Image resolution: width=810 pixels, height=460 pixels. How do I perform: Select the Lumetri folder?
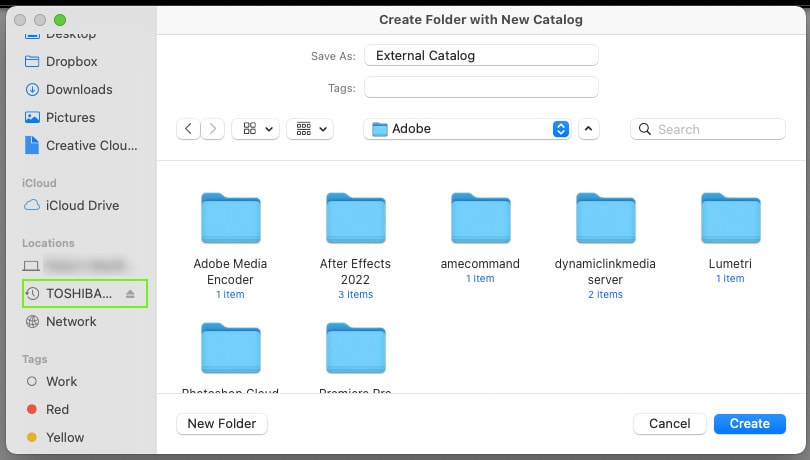click(730, 218)
